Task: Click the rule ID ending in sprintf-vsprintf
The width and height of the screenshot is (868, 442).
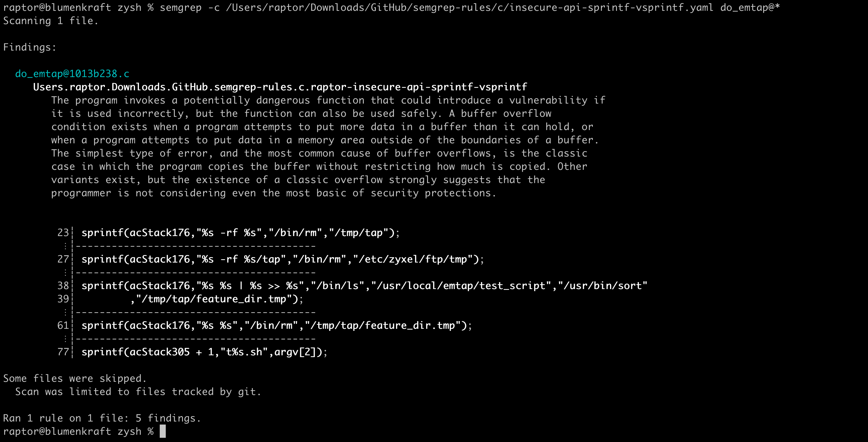Action: point(280,87)
